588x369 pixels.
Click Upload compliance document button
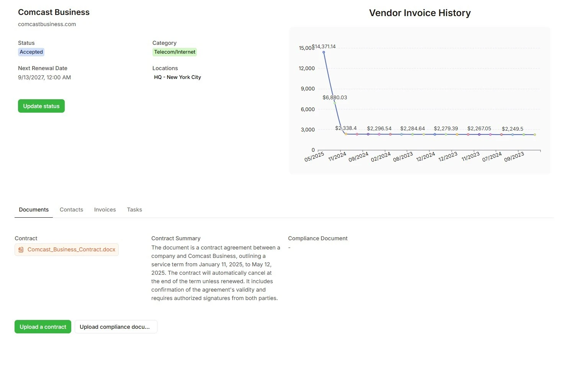[x=116, y=327]
